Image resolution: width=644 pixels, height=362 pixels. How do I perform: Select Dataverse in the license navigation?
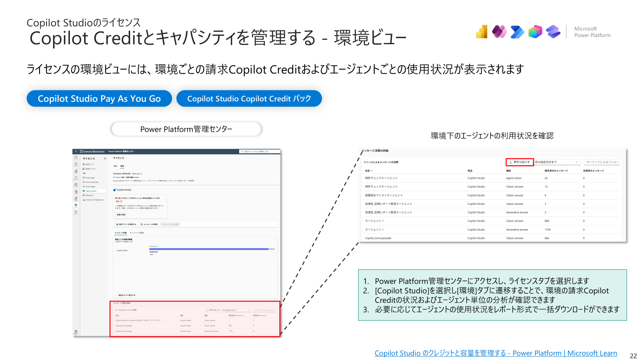coord(88,195)
